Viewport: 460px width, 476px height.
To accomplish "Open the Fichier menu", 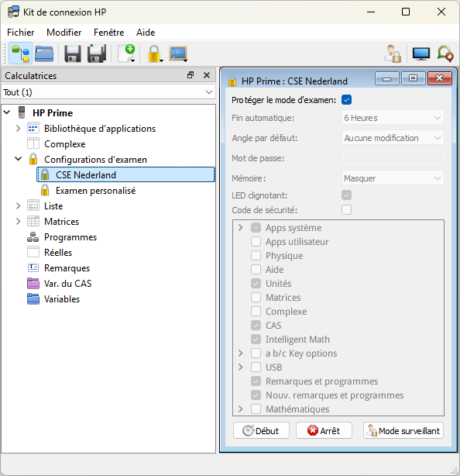I will [21, 33].
